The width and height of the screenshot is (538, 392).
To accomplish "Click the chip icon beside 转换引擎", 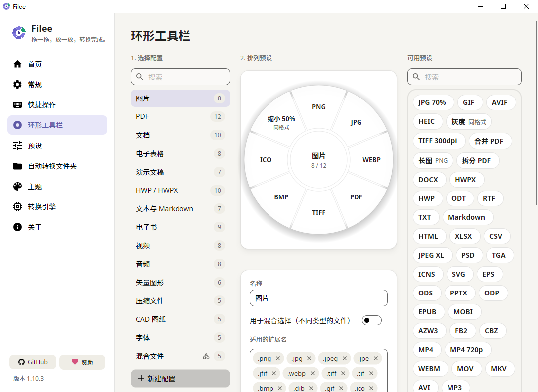I will 17,206.
